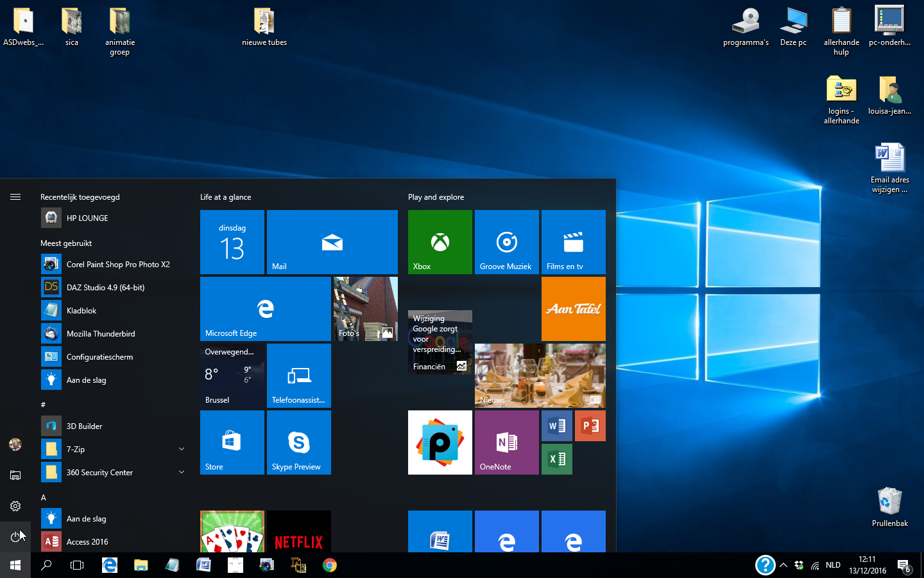
Task: Open Settings gear in Start sidebar
Action: (15, 506)
